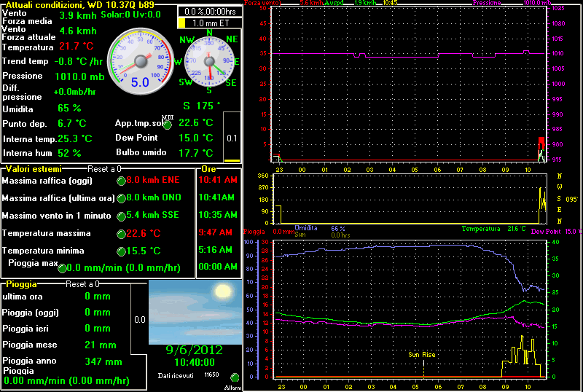Screen dimensions: 583x392
Task: Click the green indicator next to Pioggia max
Action: click(x=63, y=268)
